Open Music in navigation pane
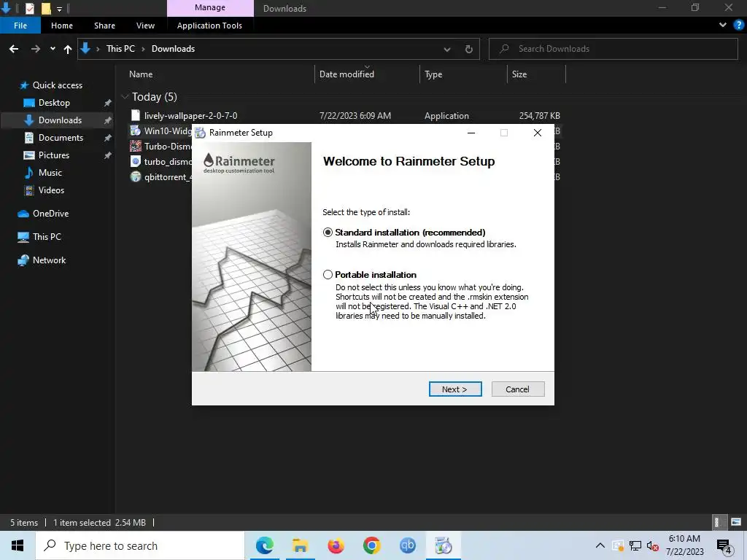The width and height of the screenshot is (747, 560). [50, 173]
